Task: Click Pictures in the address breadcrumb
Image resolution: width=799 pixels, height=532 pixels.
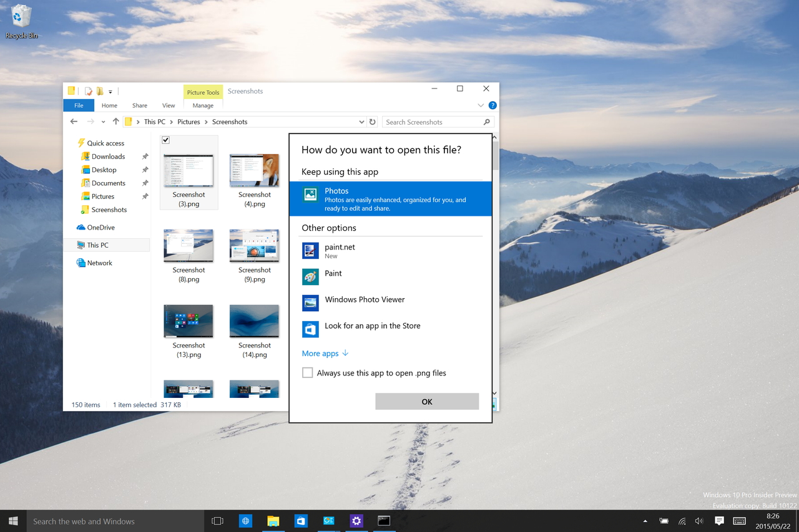Action: 189,122
